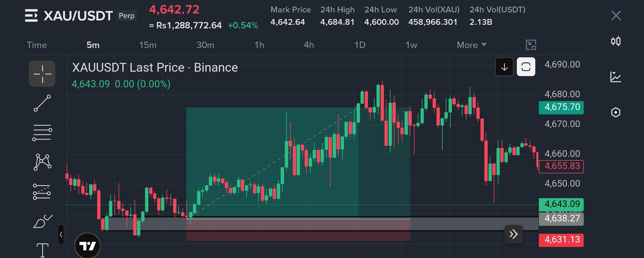The height and width of the screenshot is (258, 644).
Task: Click the 4,690.00 price axis label
Action: click(x=562, y=64)
